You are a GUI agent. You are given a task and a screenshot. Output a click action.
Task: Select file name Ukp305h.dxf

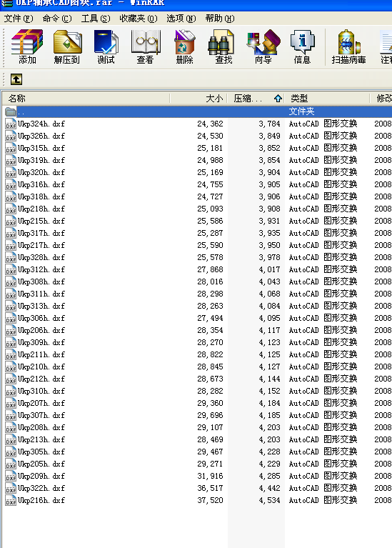point(41,452)
